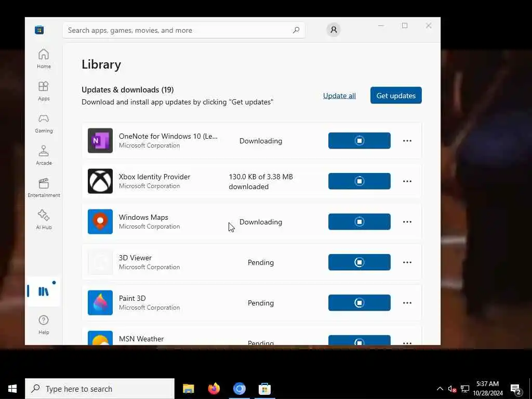This screenshot has height=399, width=532.
Task: Click Microsoft Store taskbar icon
Action: pos(264,389)
